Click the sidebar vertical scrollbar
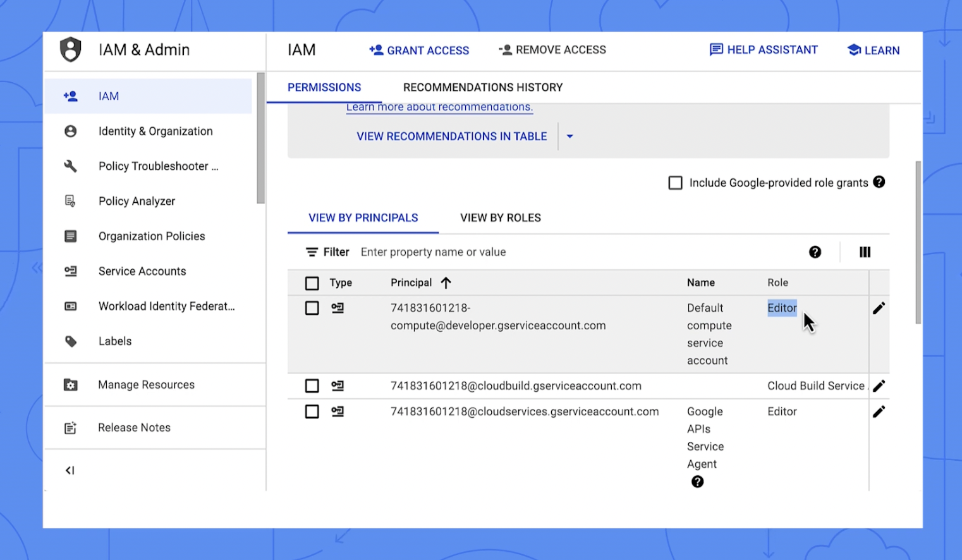962x560 pixels. coord(261,138)
